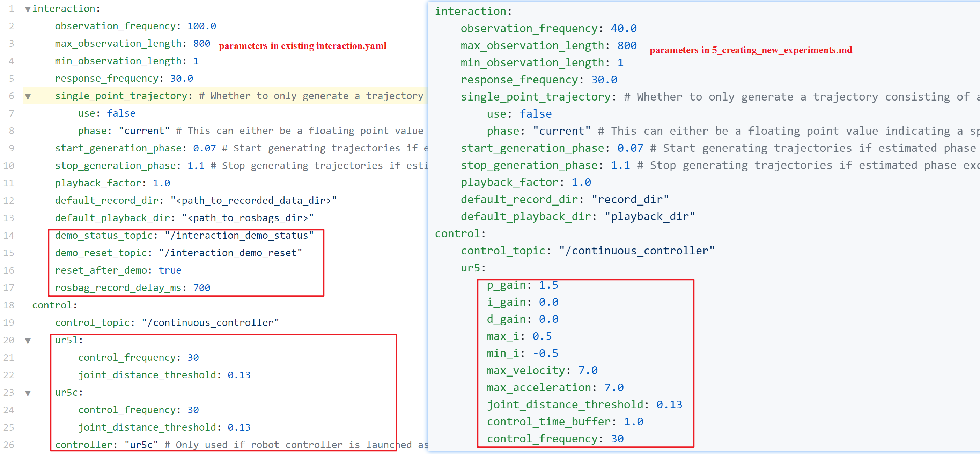Click the controller "ur5c" value on line 26

141,445
